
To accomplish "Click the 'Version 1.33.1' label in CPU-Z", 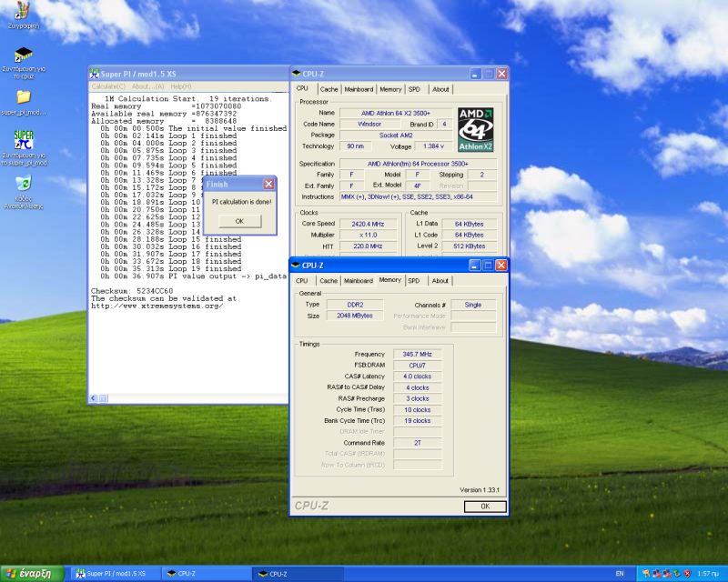I will click(x=480, y=489).
